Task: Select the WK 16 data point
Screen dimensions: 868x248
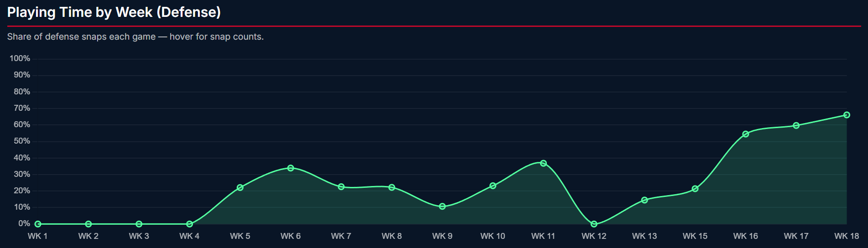Action: tap(746, 134)
